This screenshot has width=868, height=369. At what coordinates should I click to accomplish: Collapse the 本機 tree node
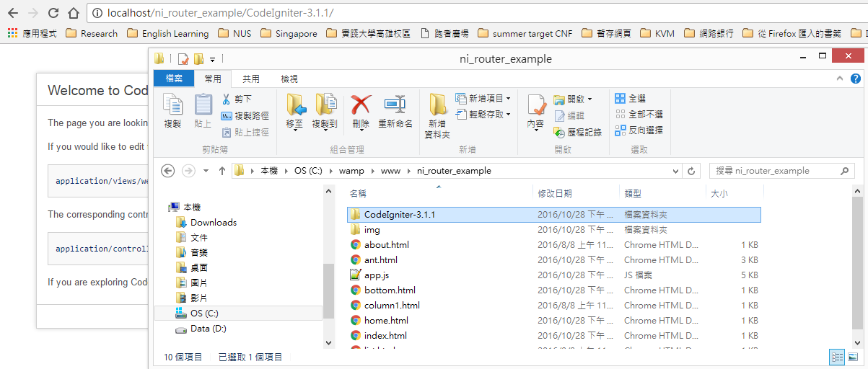click(162, 207)
